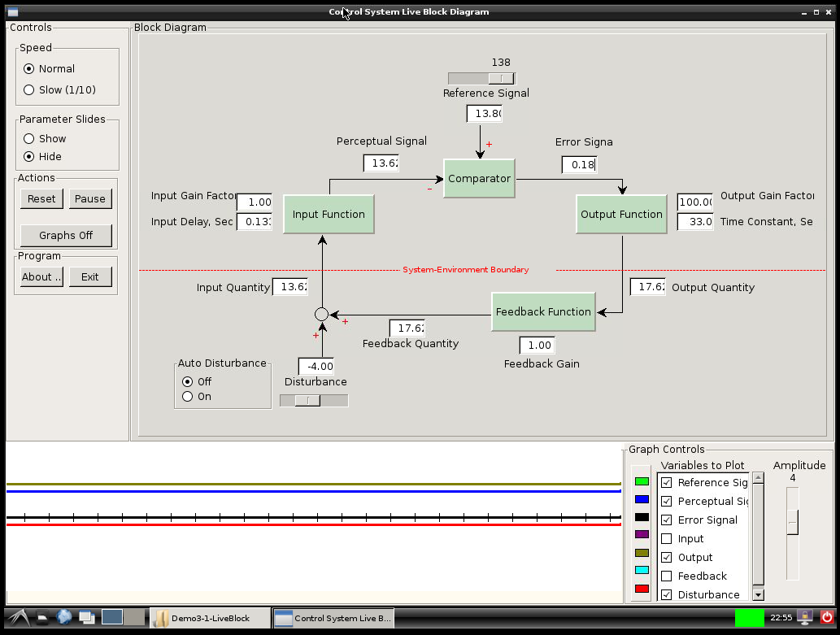Click the Output Gain Factor input field

click(694, 202)
